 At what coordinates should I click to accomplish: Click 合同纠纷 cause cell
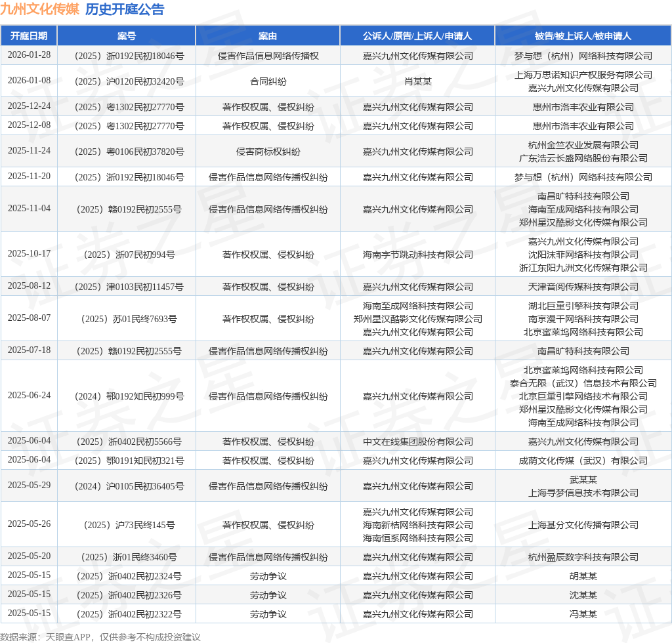click(268, 81)
